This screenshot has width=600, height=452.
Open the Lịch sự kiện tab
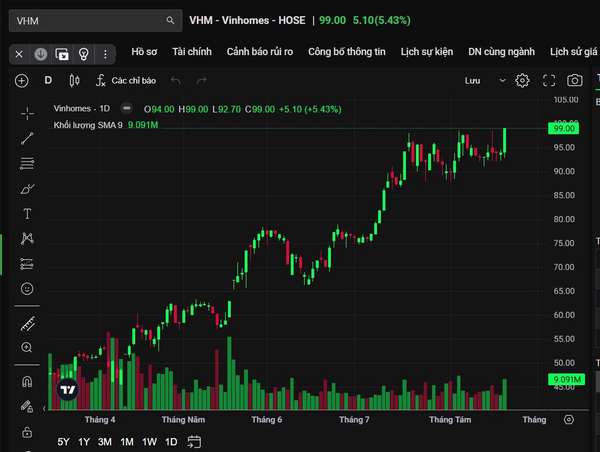427,52
